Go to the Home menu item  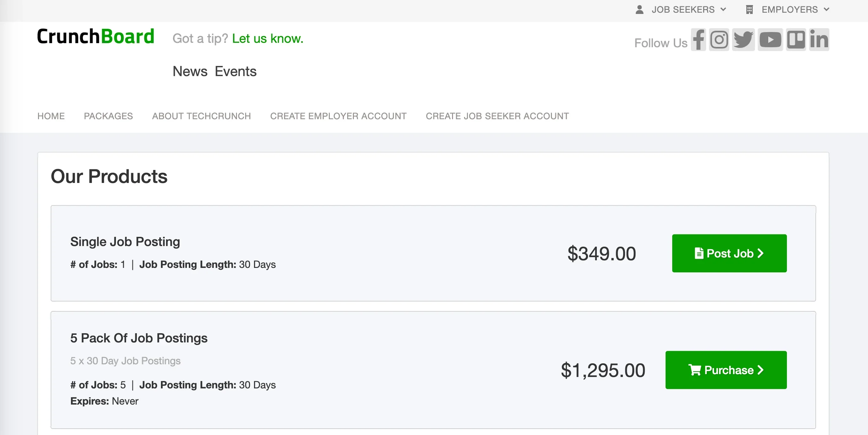pos(51,116)
